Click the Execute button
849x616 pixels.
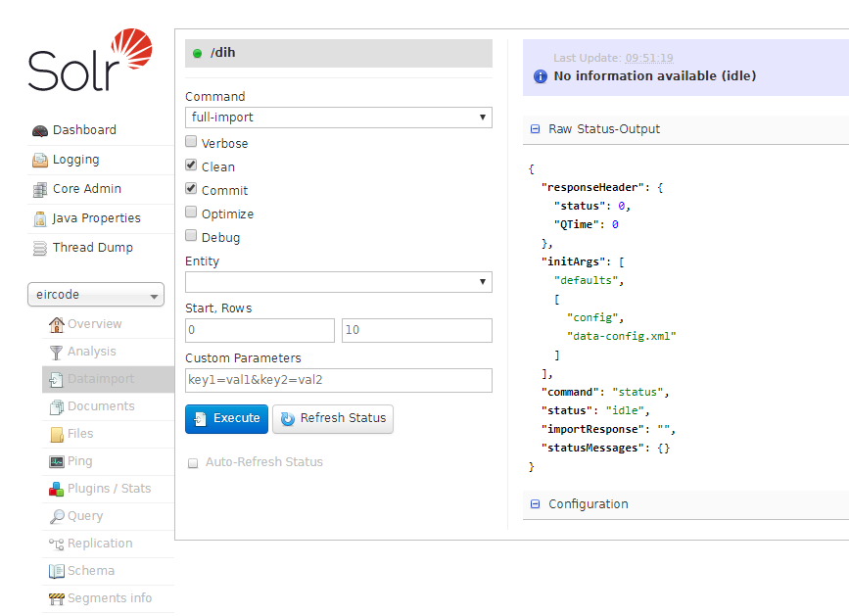pos(226,419)
